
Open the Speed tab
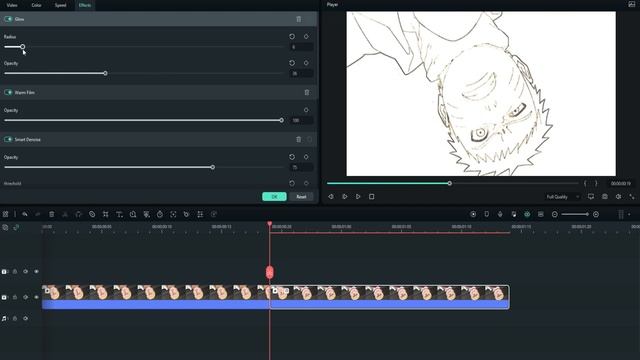click(60, 5)
